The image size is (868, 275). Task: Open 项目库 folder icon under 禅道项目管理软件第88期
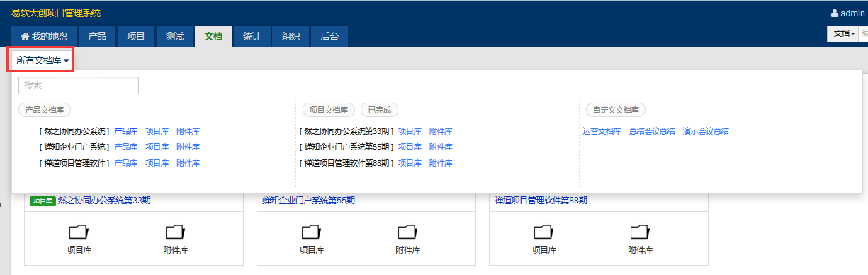pos(544,232)
